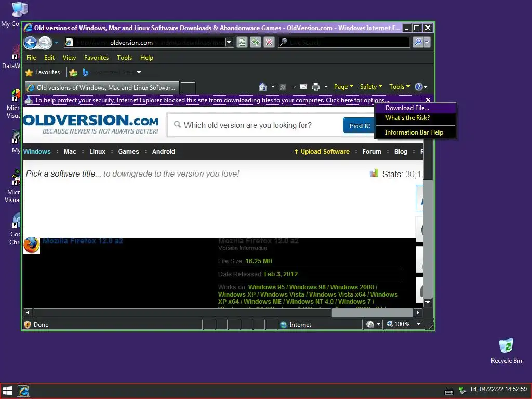Open the search provider dropdown arrow
Viewport: 532px width, 399px height.
[427, 42]
